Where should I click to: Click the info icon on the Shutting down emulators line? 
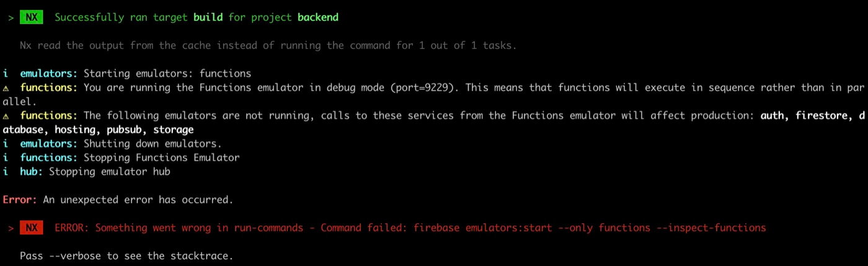coord(6,144)
